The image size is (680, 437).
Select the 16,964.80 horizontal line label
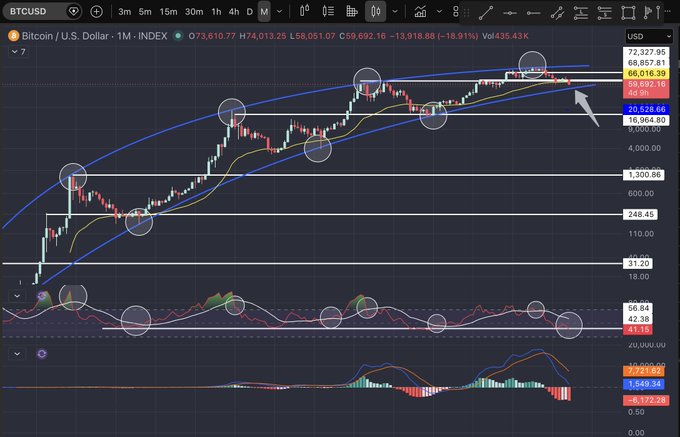(646, 120)
